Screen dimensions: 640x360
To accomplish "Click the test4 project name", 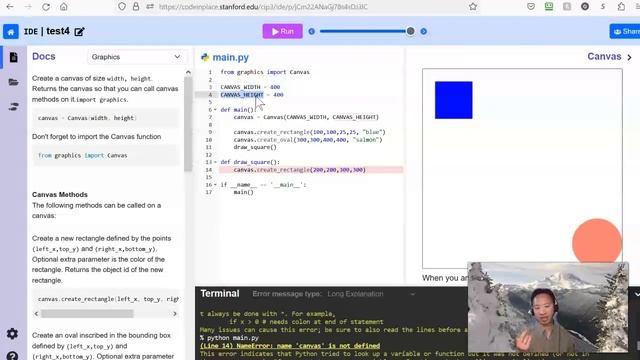I will click(58, 31).
